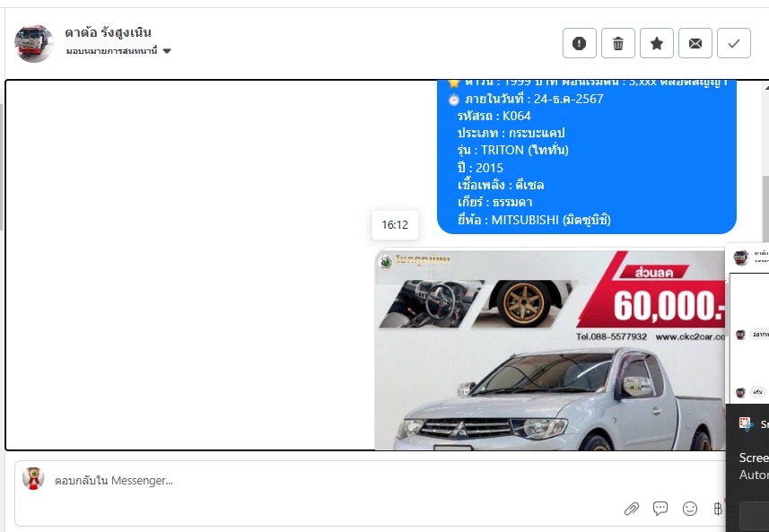Open the emoji picker smiley icon

click(x=689, y=509)
